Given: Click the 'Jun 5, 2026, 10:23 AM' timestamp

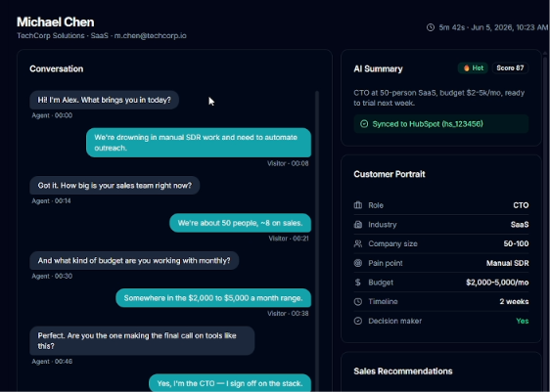Looking at the screenshot, I should pos(509,27).
